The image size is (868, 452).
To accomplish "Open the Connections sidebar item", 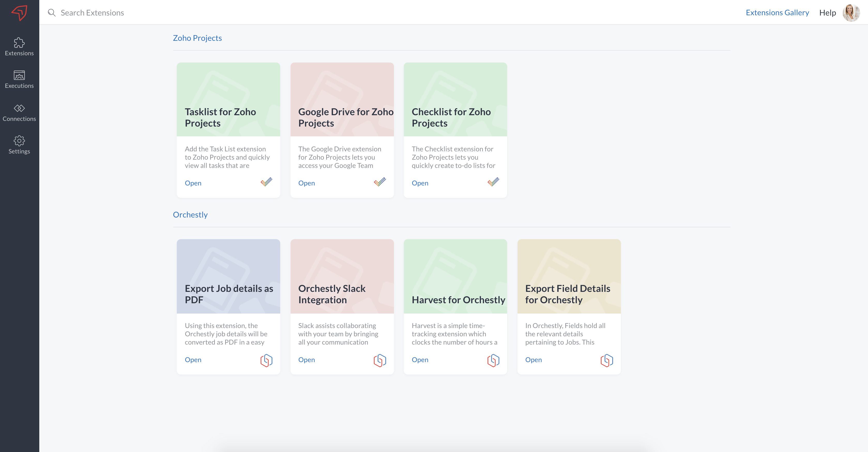I will (x=19, y=113).
